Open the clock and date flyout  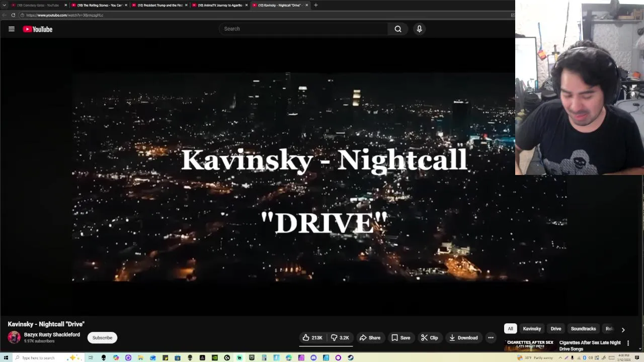click(624, 357)
